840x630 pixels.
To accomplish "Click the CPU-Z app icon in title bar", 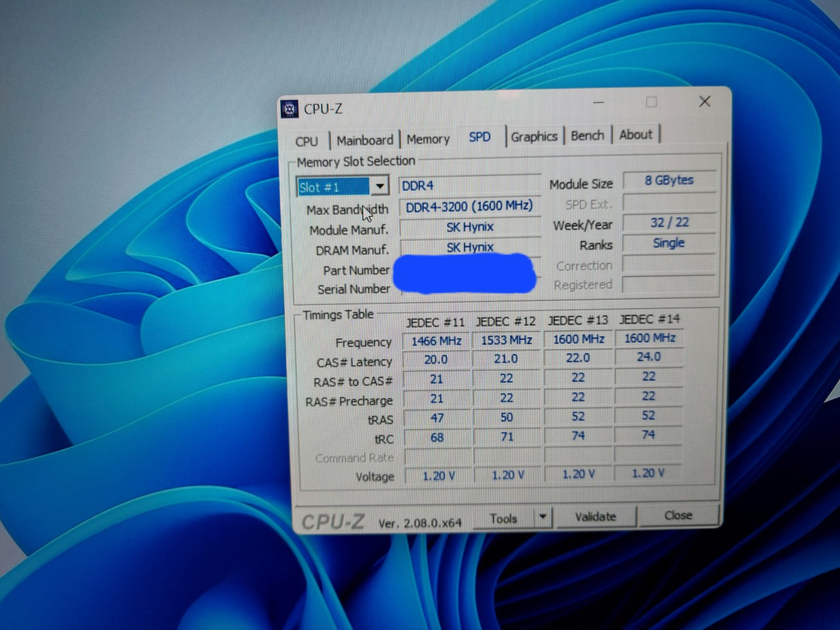I will coord(289,109).
